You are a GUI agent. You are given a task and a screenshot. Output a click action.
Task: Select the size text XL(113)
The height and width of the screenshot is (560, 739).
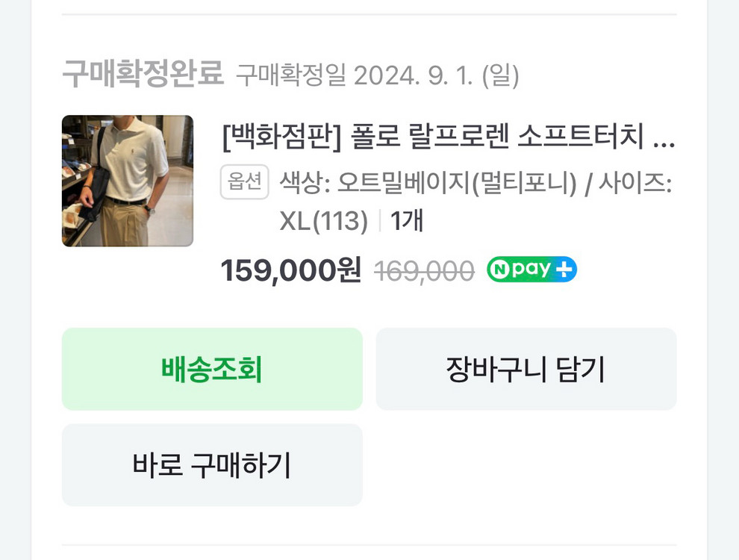point(322,220)
